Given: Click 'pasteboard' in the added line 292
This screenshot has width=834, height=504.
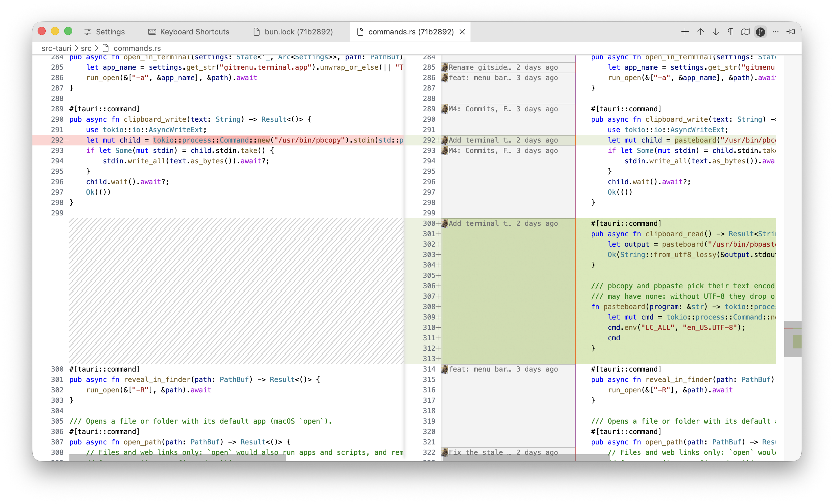Looking at the screenshot, I should click(x=695, y=140).
